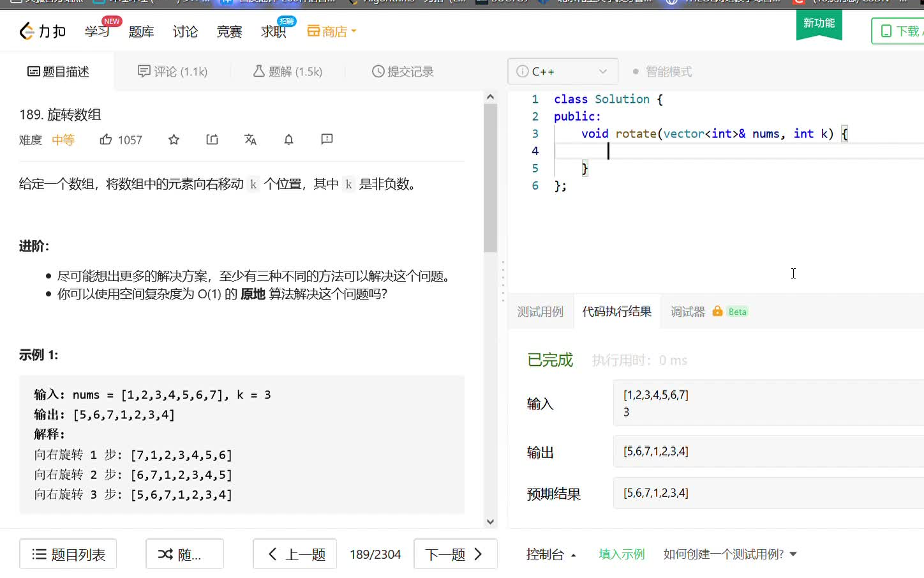Click the description panel scrollbar thumb
This screenshot has width=924, height=578.
point(490,178)
